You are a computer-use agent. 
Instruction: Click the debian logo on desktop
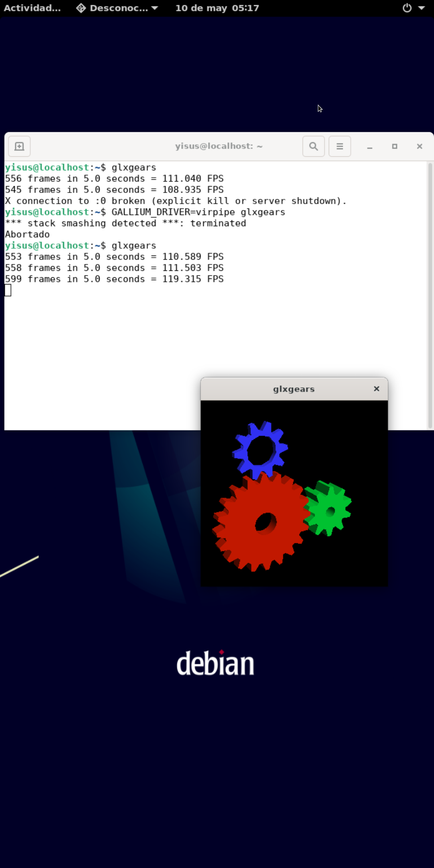click(215, 663)
